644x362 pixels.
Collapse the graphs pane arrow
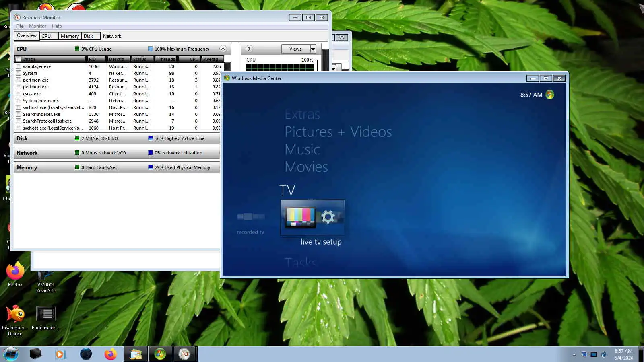coord(249,49)
